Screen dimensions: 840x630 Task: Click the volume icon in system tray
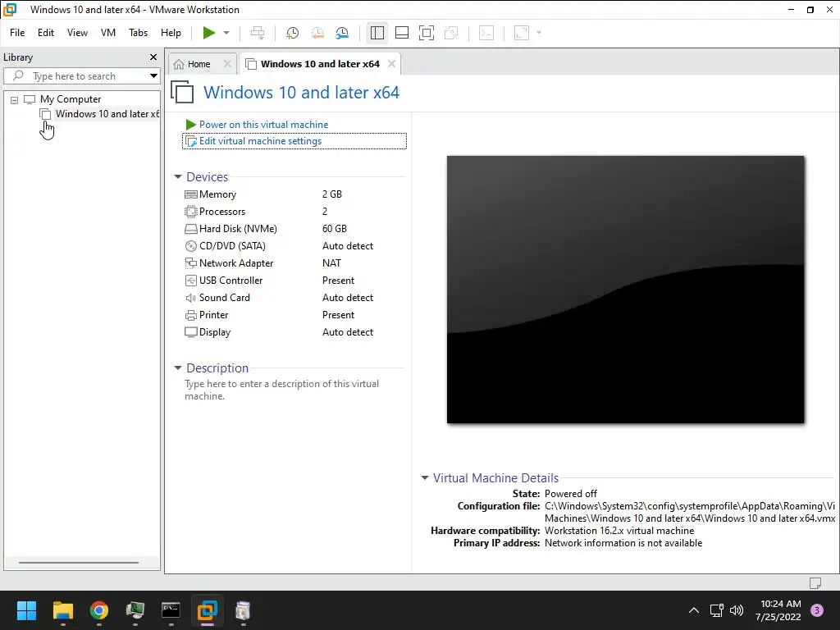[737, 610]
